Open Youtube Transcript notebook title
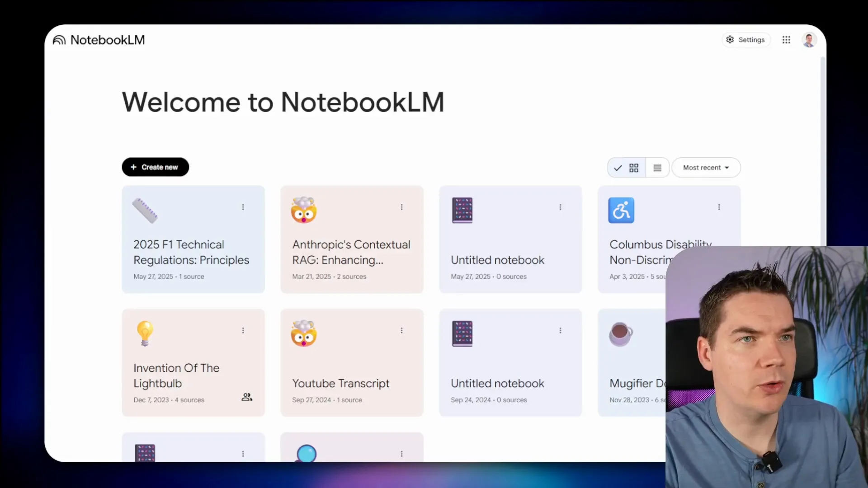The width and height of the screenshot is (868, 488). tap(340, 384)
